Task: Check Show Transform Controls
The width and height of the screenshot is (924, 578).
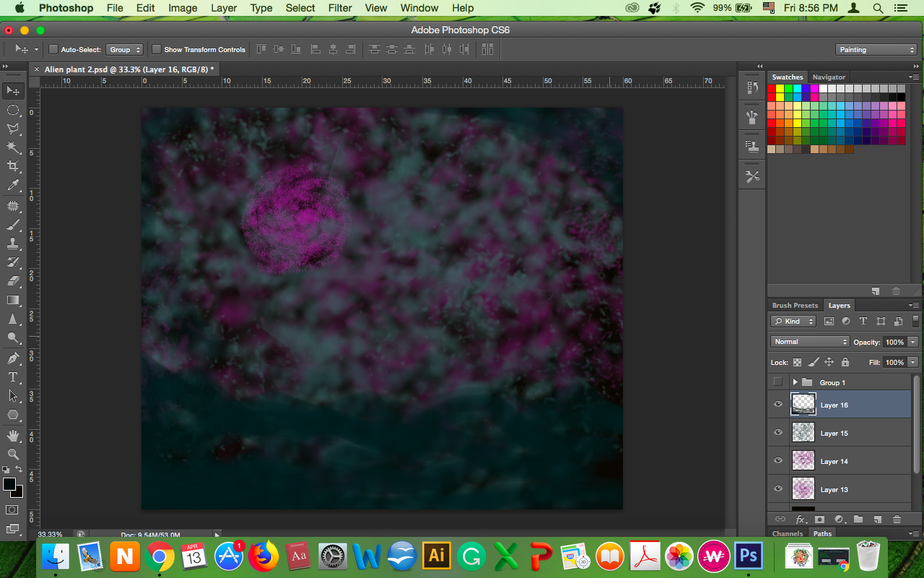Action: pyautogui.click(x=156, y=50)
